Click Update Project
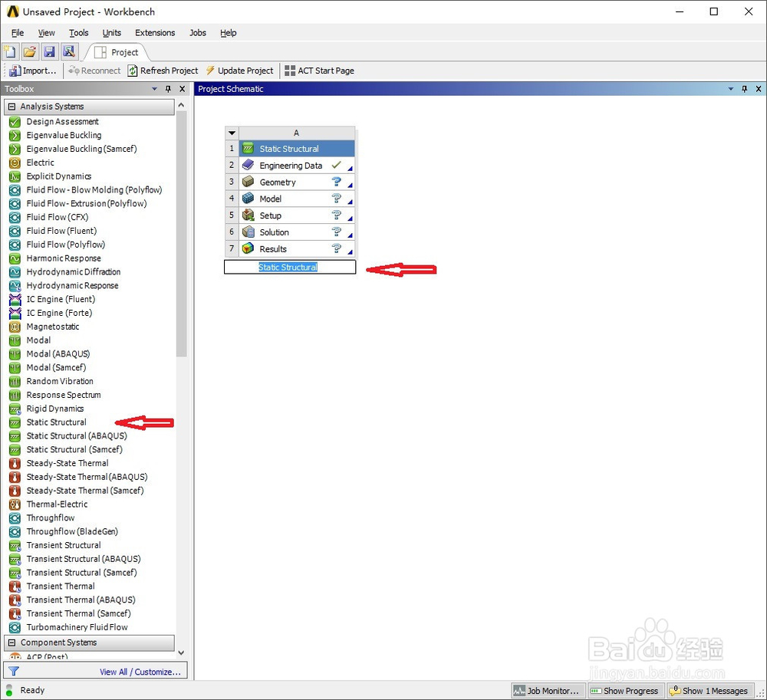767x700 pixels. point(239,71)
